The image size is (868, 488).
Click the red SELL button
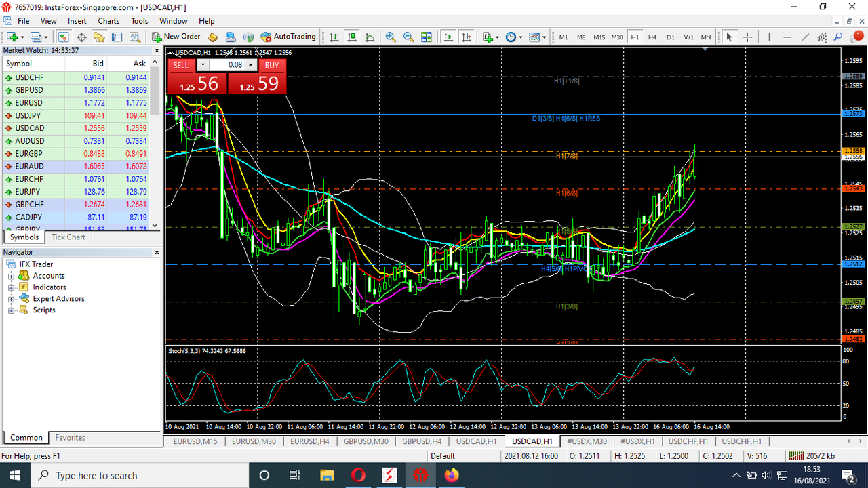point(181,65)
